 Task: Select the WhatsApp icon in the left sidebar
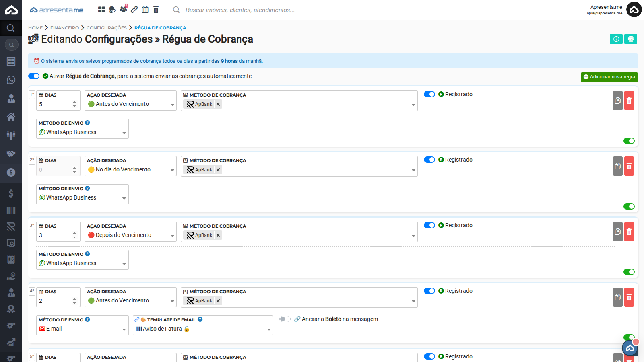tap(11, 80)
